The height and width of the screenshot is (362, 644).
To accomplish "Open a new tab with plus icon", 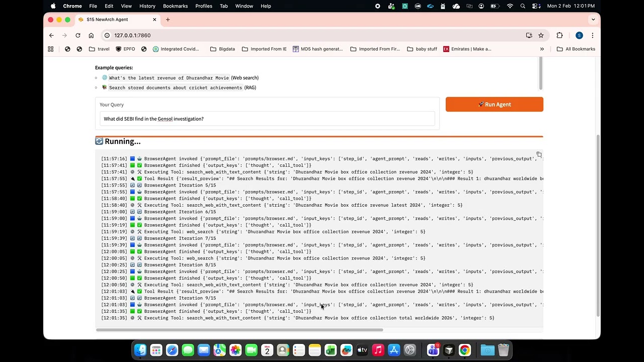I will coord(168,20).
